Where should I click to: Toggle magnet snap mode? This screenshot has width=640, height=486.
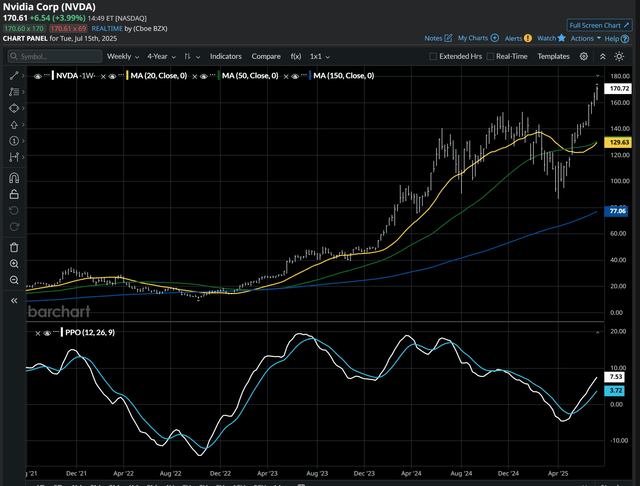coord(14,178)
